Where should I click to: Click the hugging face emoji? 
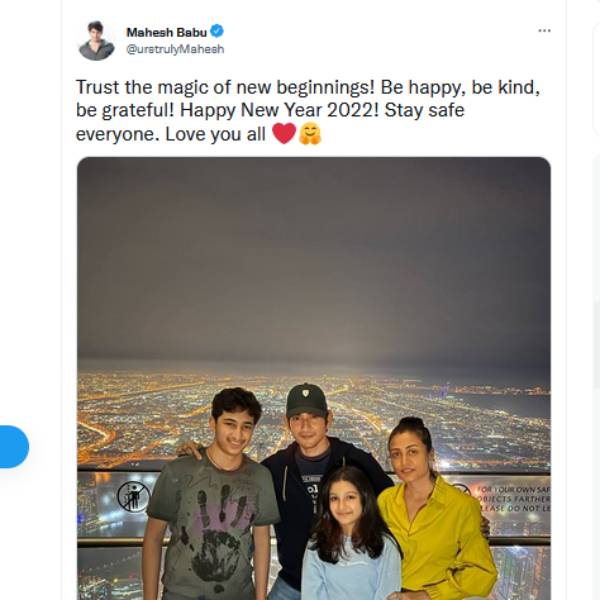[309, 134]
